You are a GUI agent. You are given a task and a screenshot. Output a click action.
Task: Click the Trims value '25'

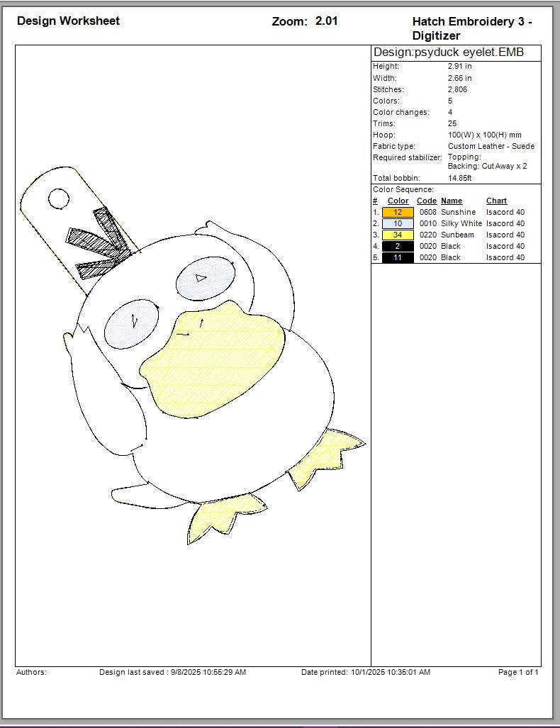452,123
